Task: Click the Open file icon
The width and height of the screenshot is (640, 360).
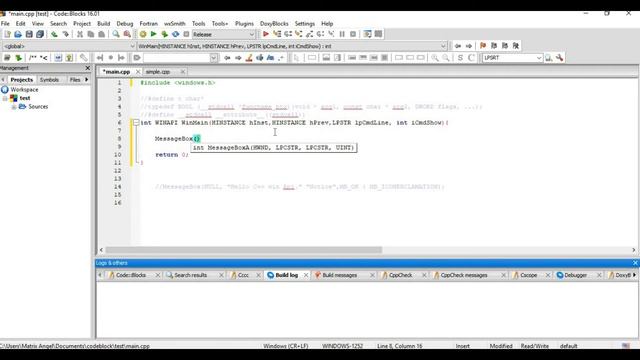Action: point(18,34)
